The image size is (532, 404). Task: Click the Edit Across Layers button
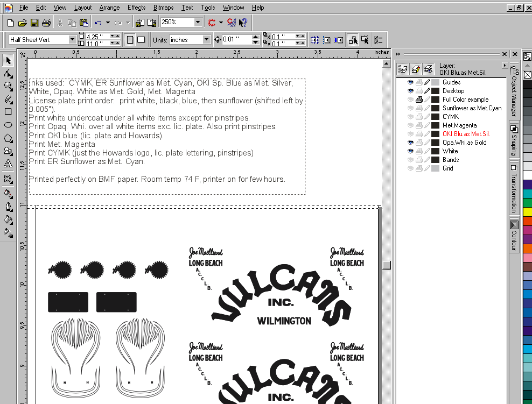pos(416,69)
